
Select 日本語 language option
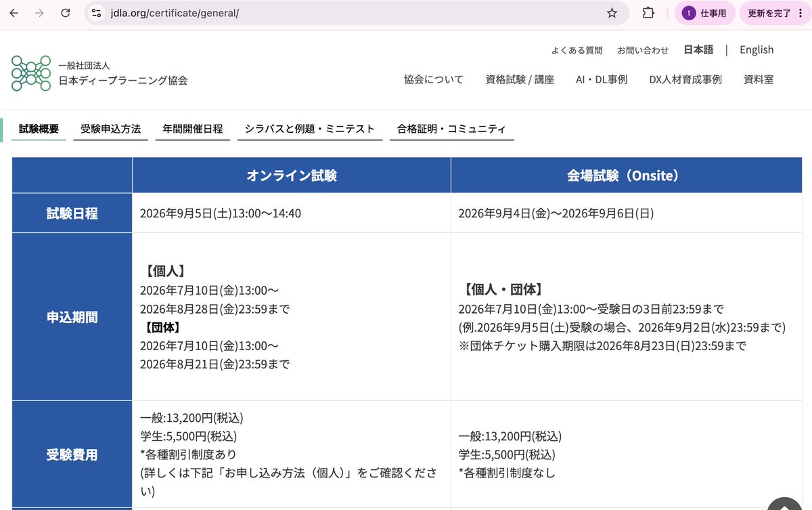pos(698,50)
